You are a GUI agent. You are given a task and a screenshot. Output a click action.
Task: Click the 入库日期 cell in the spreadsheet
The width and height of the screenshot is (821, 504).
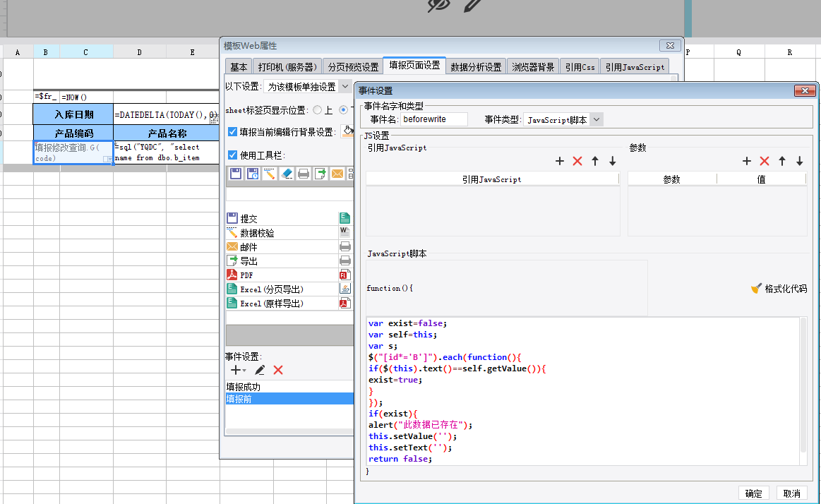pyautogui.click(x=73, y=114)
